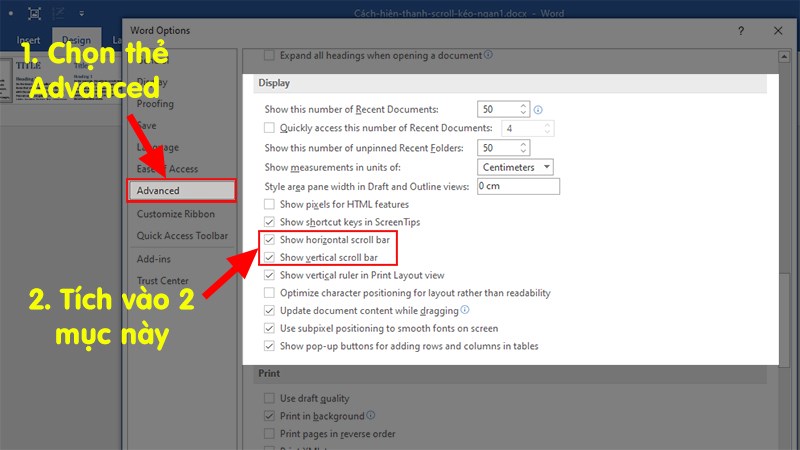Click info icon next to Print in background

click(371, 415)
